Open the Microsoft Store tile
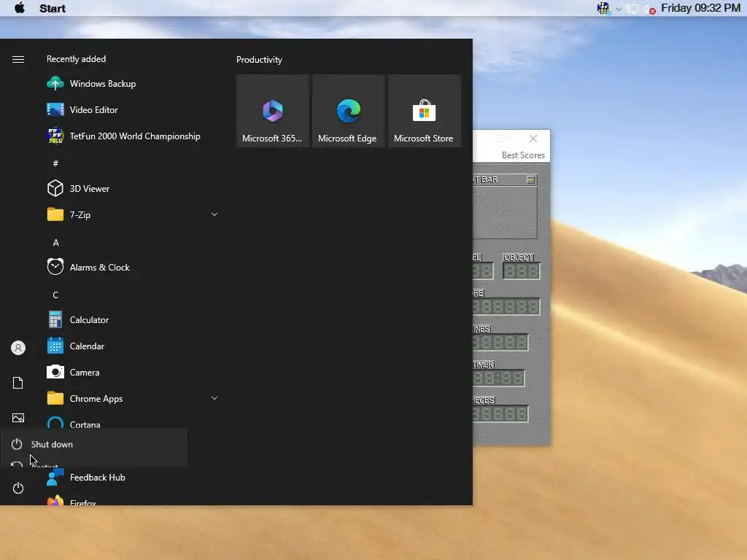The height and width of the screenshot is (560, 747). (x=425, y=111)
